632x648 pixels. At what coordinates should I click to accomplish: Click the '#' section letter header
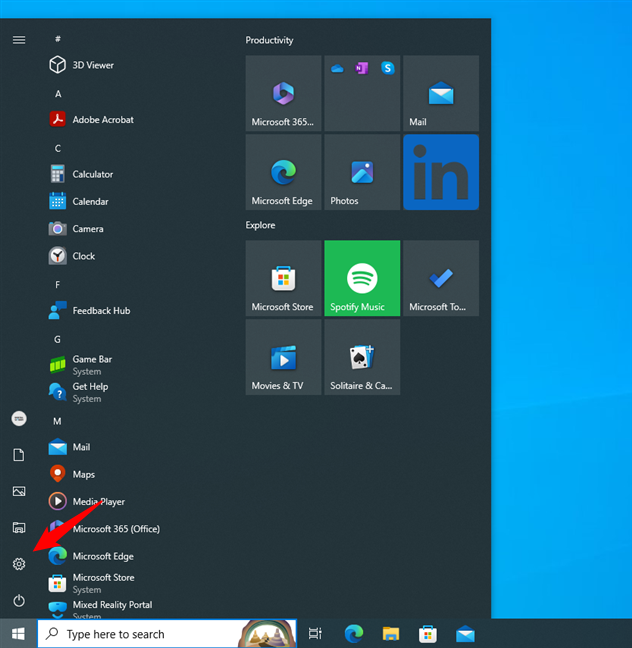pyautogui.click(x=58, y=39)
